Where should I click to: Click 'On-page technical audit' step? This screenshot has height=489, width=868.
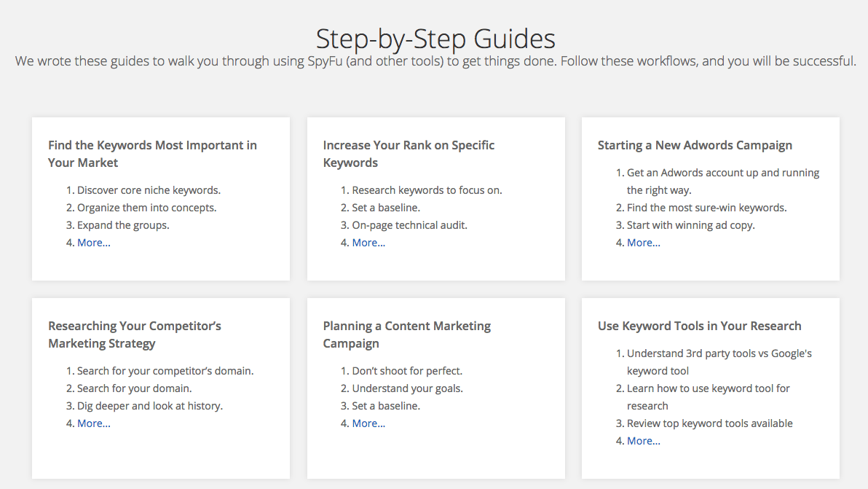coord(409,225)
